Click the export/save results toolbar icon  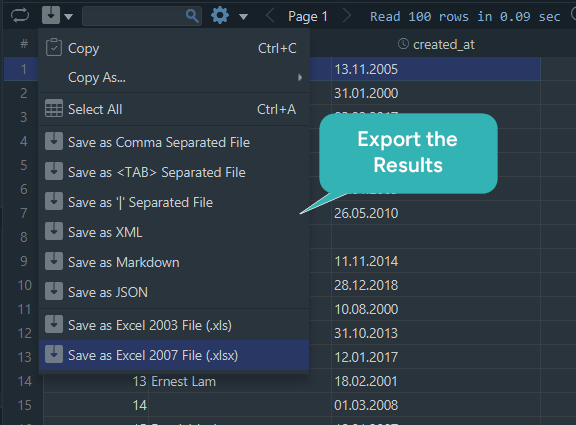click(x=51, y=16)
